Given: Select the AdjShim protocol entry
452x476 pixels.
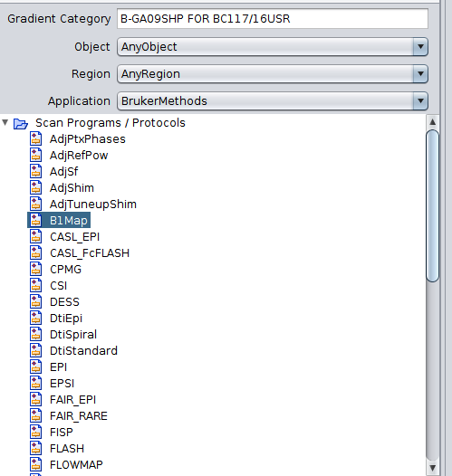Looking at the screenshot, I should 72,187.
